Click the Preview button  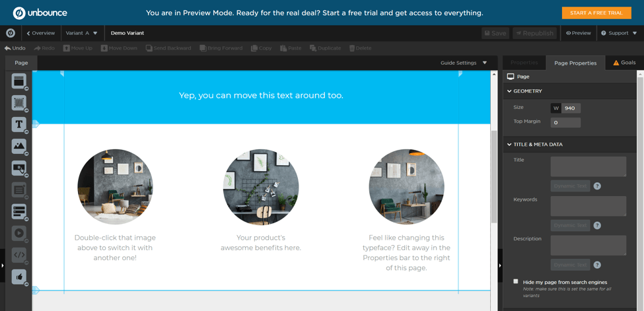(578, 33)
